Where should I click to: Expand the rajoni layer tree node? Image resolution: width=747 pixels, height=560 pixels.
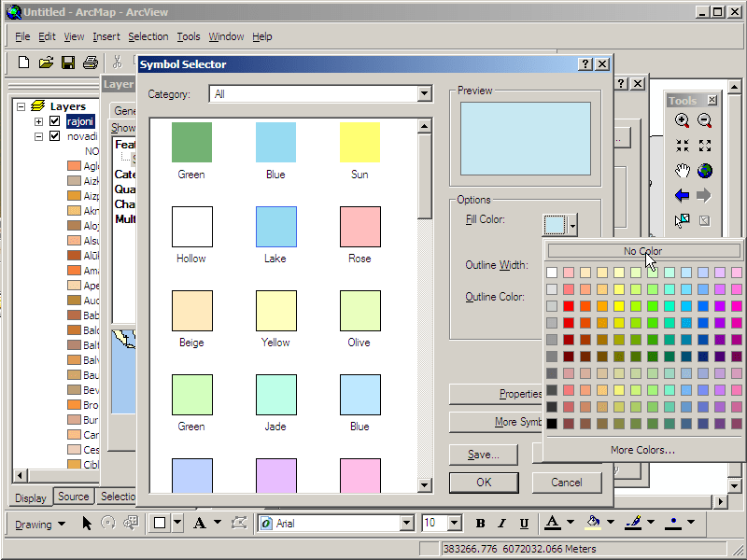[x=38, y=121]
